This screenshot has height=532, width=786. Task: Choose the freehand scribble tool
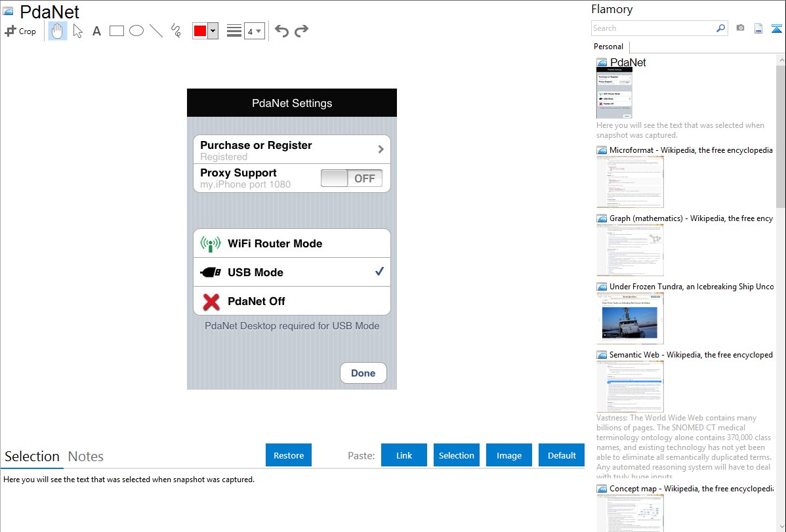coord(176,31)
